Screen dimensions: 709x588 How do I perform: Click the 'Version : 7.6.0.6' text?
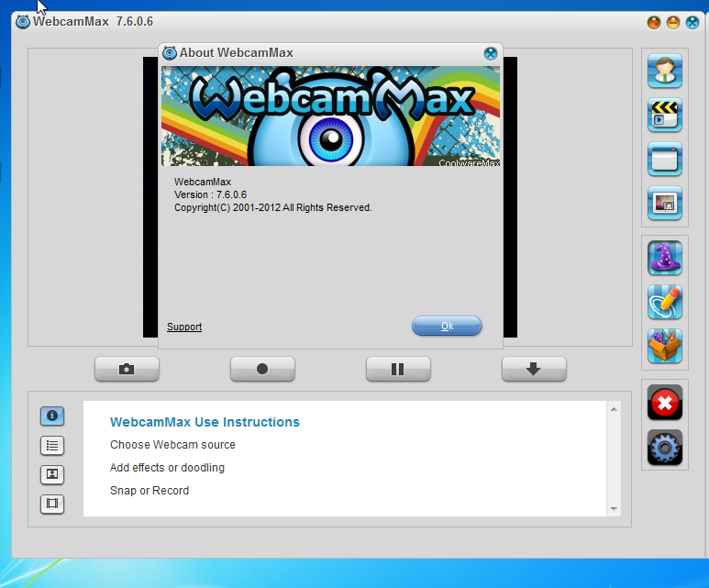click(211, 194)
